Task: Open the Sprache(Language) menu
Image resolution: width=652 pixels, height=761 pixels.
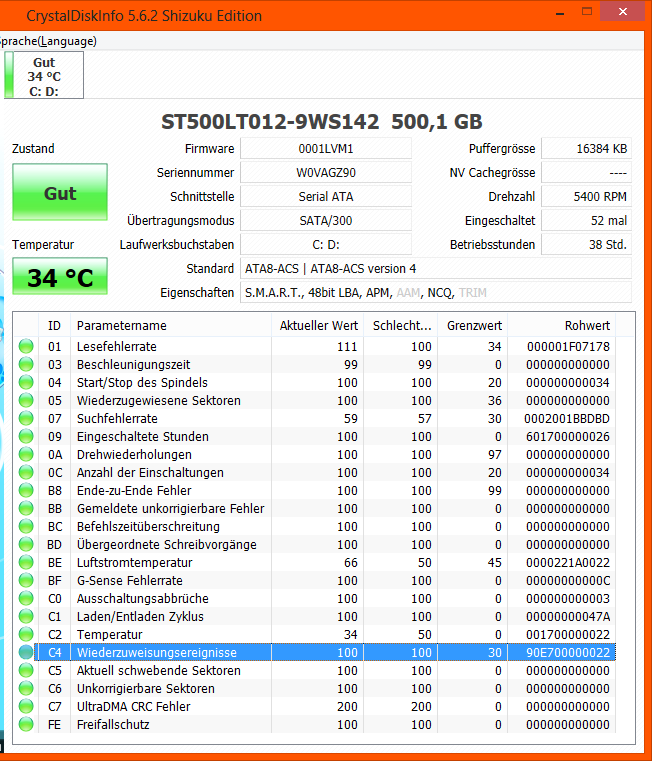Action: pos(48,41)
